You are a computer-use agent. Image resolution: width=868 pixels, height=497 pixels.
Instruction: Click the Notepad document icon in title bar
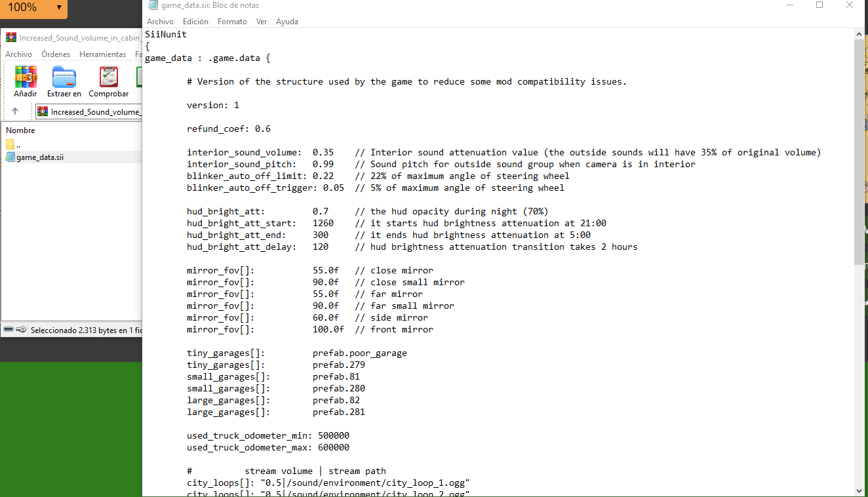click(x=153, y=5)
